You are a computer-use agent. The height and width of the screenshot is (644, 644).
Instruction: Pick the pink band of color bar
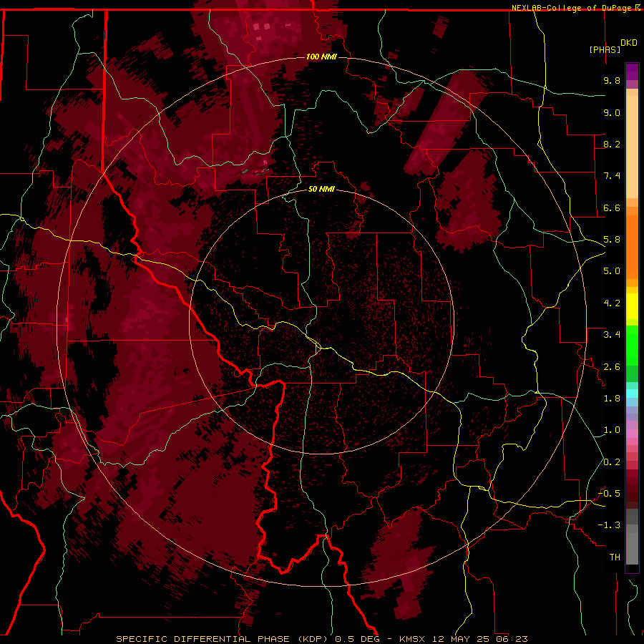[x=632, y=434]
